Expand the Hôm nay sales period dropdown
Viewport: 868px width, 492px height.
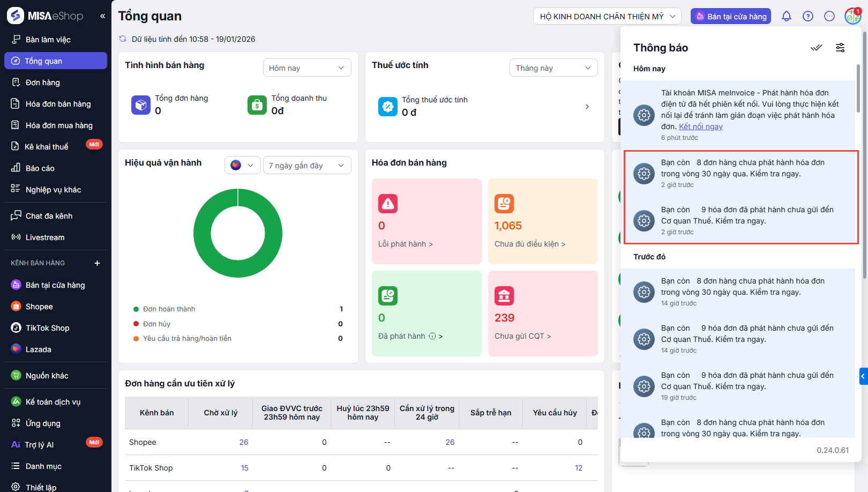click(306, 68)
